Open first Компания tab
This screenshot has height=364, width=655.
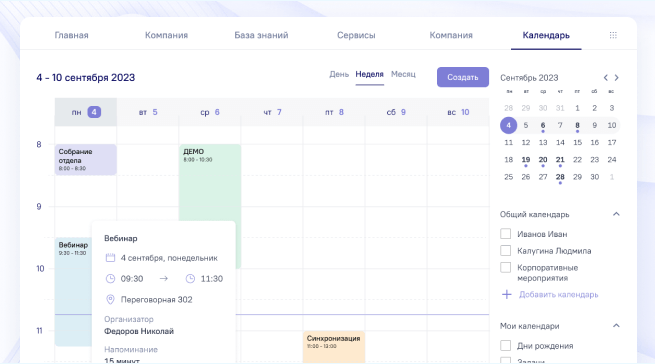(166, 35)
